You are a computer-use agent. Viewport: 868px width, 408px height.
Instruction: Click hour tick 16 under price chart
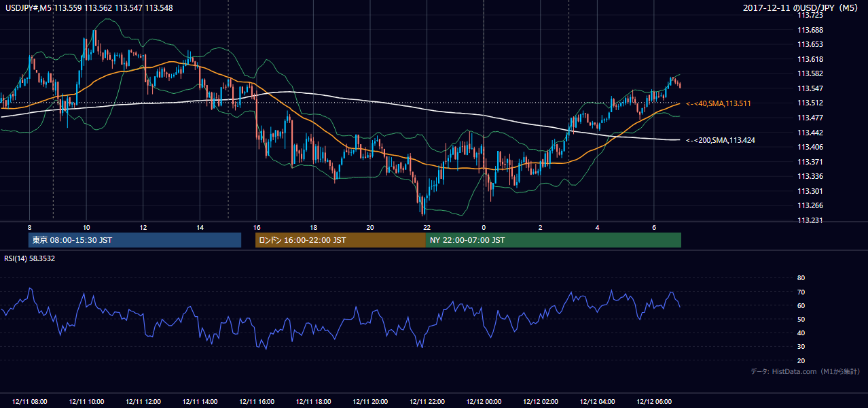click(256, 227)
